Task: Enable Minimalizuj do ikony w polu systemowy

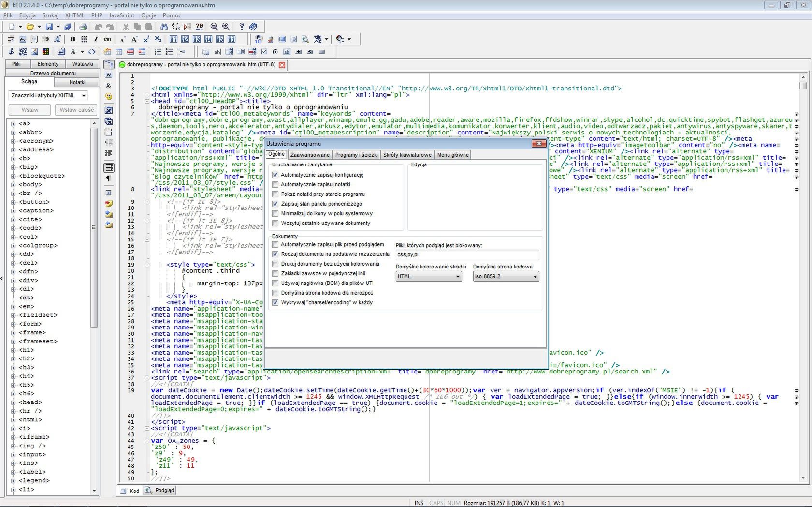Action: click(275, 214)
